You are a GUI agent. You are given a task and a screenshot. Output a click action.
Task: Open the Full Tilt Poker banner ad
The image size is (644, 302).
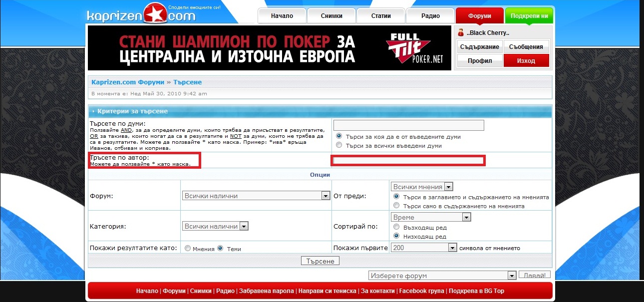(x=269, y=48)
